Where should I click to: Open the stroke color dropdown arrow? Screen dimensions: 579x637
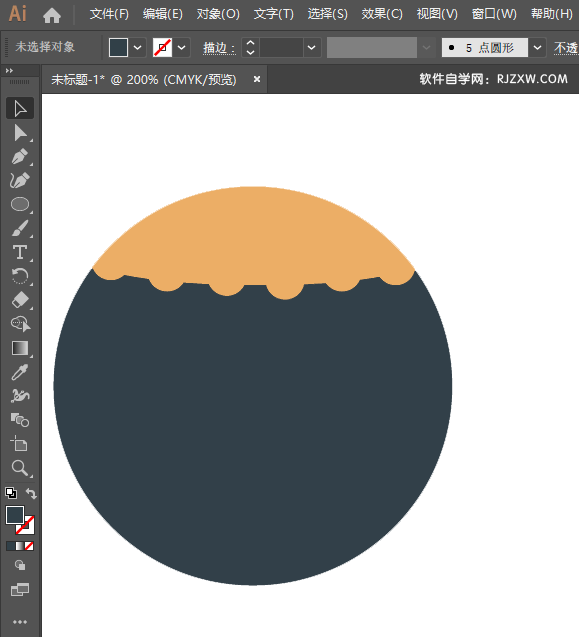pos(182,48)
